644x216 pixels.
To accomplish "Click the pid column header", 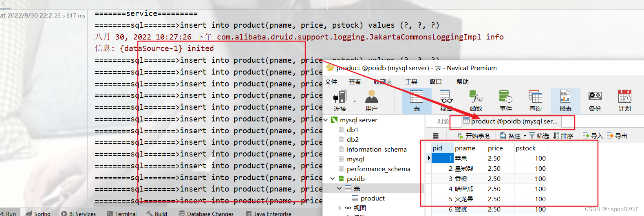I will [x=442, y=148].
